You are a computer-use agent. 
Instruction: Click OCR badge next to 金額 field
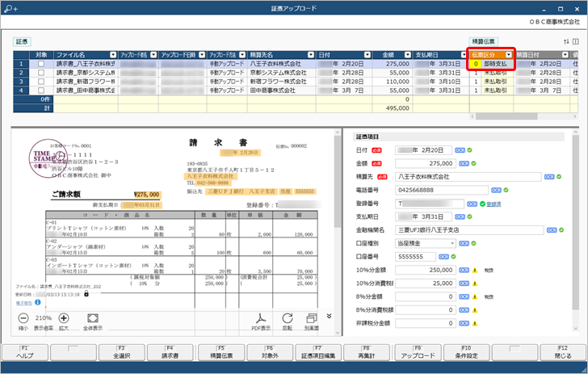coord(464,163)
